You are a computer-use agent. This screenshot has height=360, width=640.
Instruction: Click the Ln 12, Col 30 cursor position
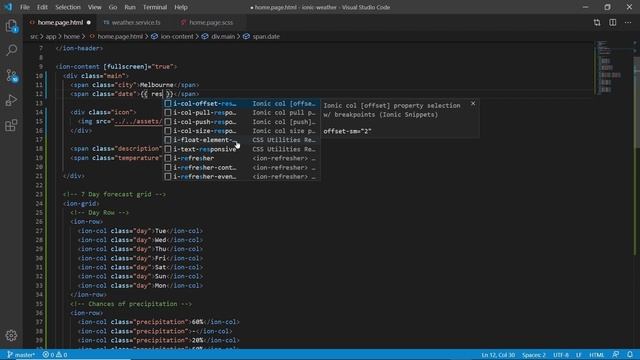pyautogui.click(x=498, y=355)
